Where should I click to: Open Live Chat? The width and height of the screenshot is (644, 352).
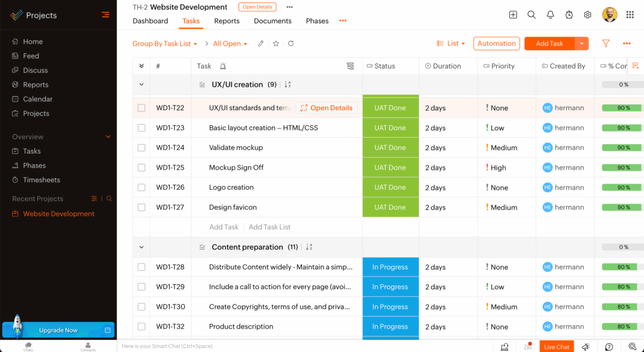point(557,347)
